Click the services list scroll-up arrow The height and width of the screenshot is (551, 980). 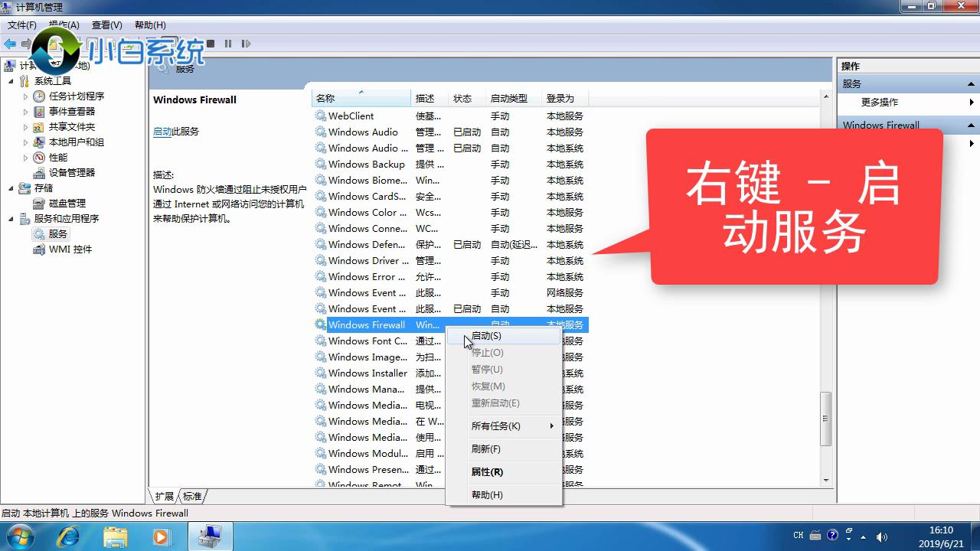point(825,96)
